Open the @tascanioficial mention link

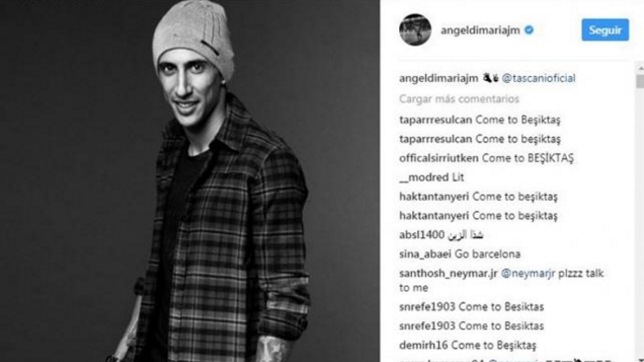click(x=539, y=78)
